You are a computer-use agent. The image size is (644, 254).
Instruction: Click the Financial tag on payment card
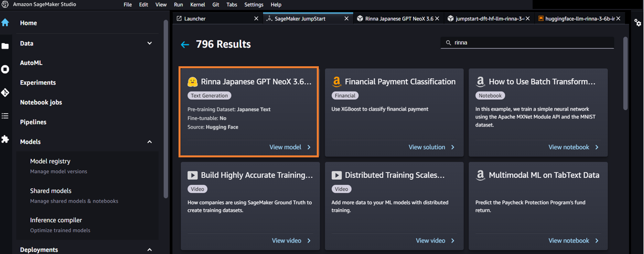click(345, 96)
